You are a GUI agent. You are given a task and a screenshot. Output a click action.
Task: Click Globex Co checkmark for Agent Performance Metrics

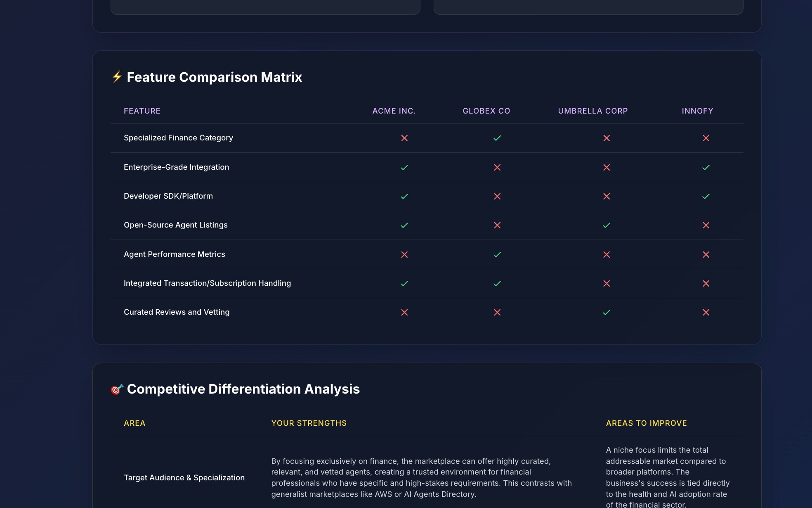click(497, 254)
